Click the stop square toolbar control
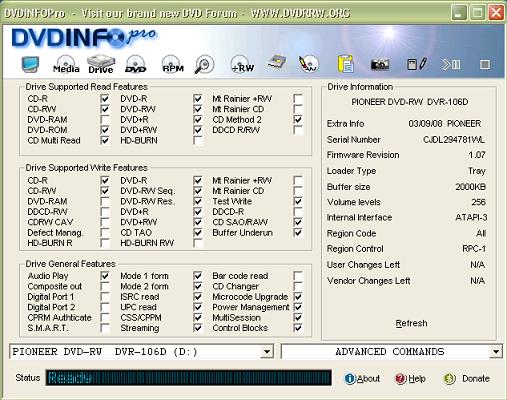Viewport: 507px width, 400px height. 485,64
